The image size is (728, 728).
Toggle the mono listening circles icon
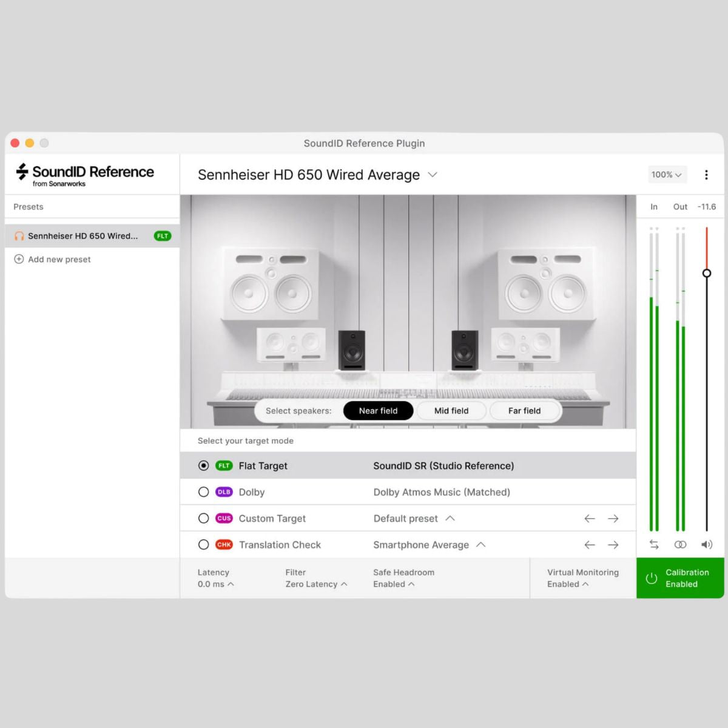point(680,545)
